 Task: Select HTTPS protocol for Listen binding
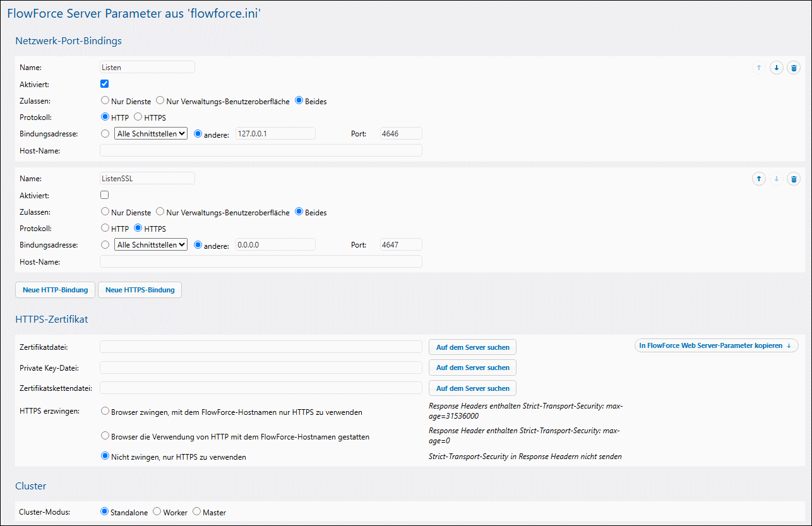pos(138,117)
